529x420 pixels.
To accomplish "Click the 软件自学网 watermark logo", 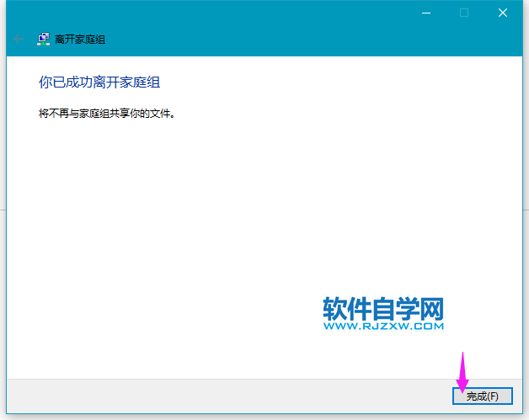I will point(382,308).
